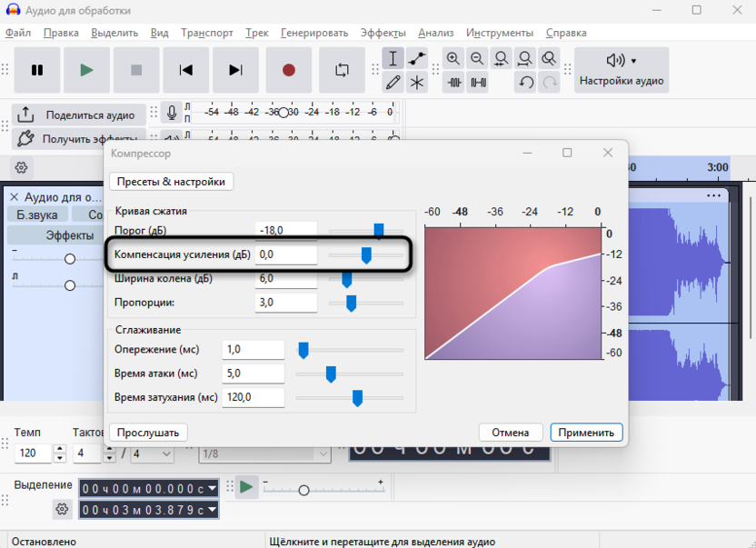Choose the Draw pencil tool

coord(393,83)
